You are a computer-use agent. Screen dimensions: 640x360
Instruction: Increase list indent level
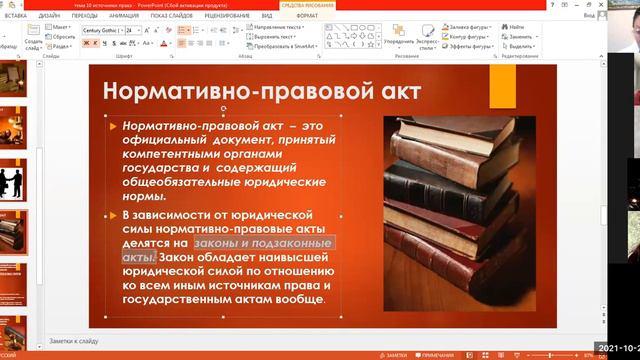(x=223, y=31)
